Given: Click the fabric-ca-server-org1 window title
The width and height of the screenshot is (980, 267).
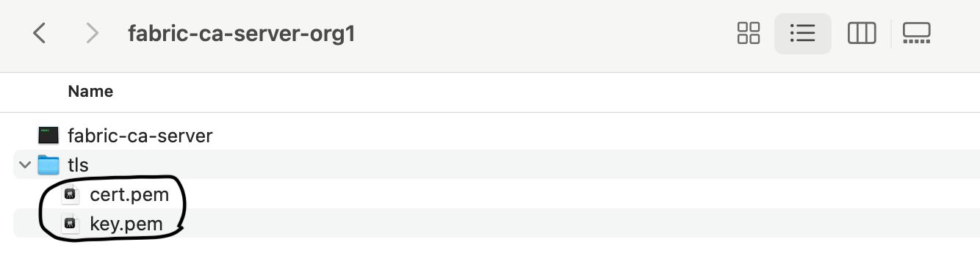Looking at the screenshot, I should tap(242, 34).
